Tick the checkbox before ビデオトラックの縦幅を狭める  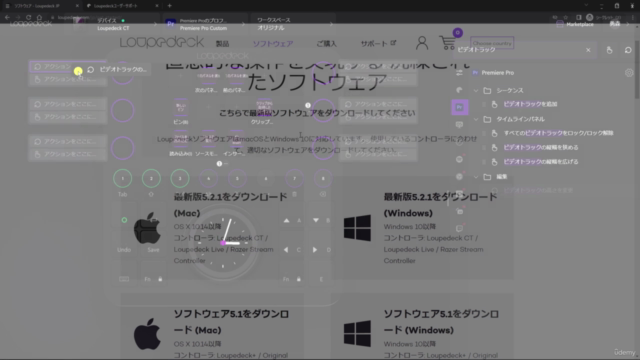[x=484, y=147]
